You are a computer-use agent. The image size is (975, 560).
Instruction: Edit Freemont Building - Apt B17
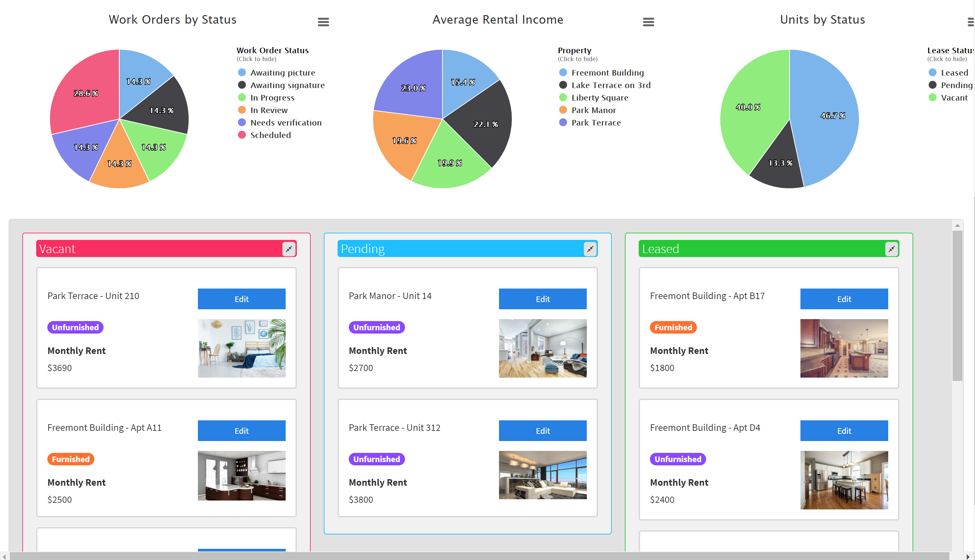click(844, 299)
